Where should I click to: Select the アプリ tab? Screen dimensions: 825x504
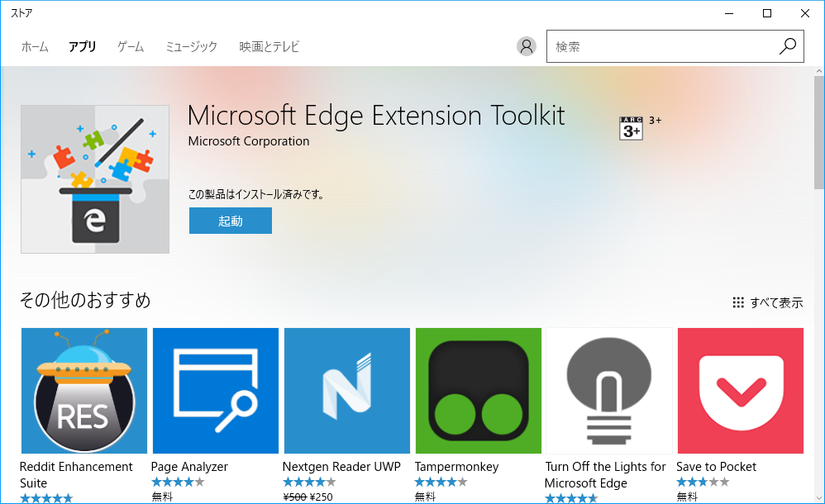(x=83, y=47)
